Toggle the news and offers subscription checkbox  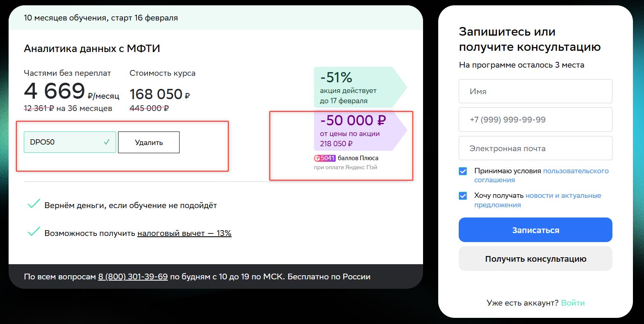click(x=463, y=196)
